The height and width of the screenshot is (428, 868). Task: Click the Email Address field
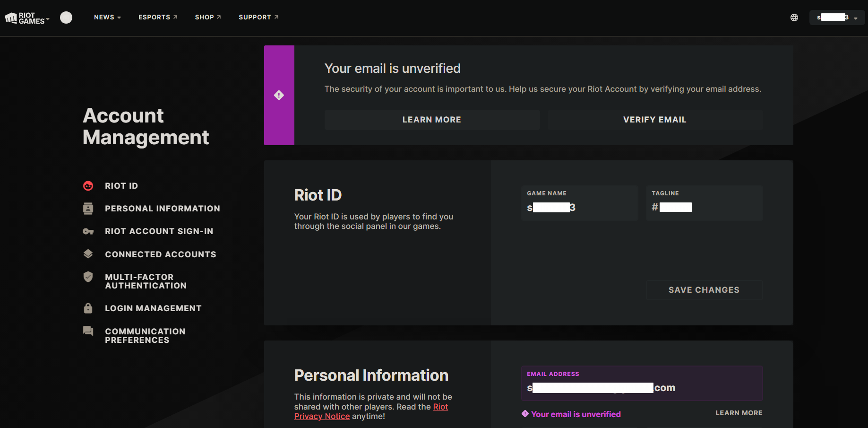642,383
